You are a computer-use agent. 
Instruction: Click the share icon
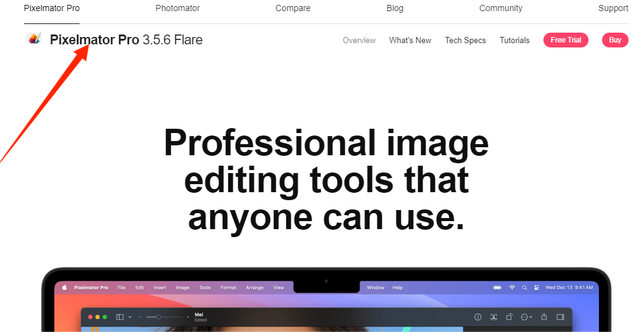tap(544, 317)
